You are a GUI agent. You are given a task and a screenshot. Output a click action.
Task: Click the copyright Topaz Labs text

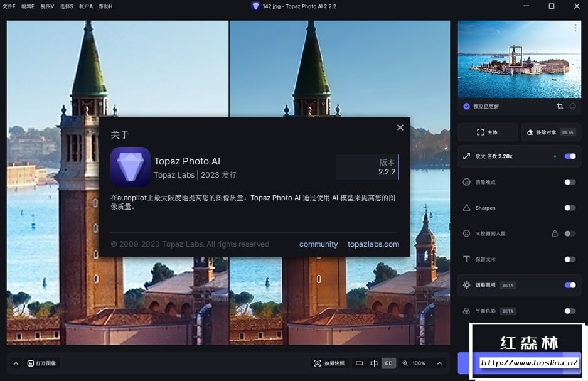coord(190,244)
